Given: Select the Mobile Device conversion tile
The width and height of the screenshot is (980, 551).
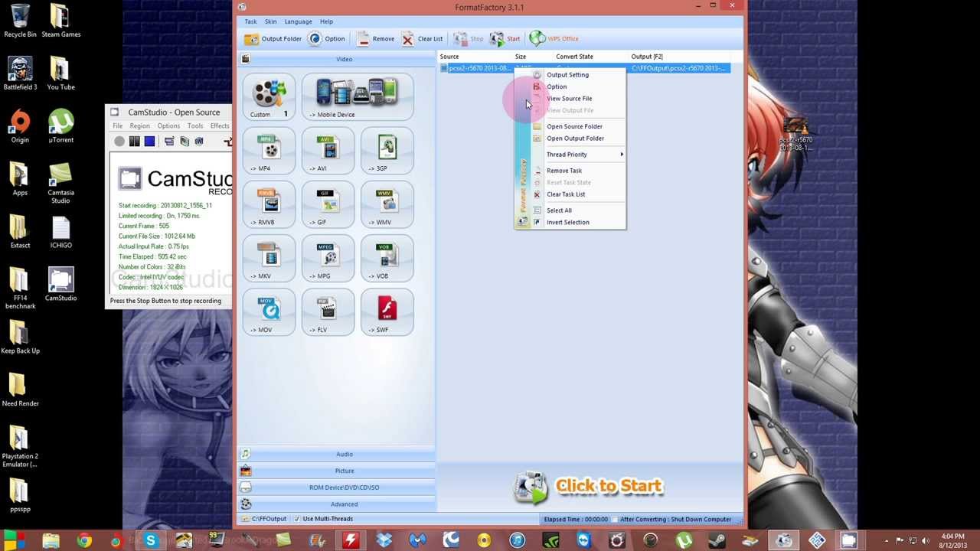Looking at the screenshot, I should point(358,97).
